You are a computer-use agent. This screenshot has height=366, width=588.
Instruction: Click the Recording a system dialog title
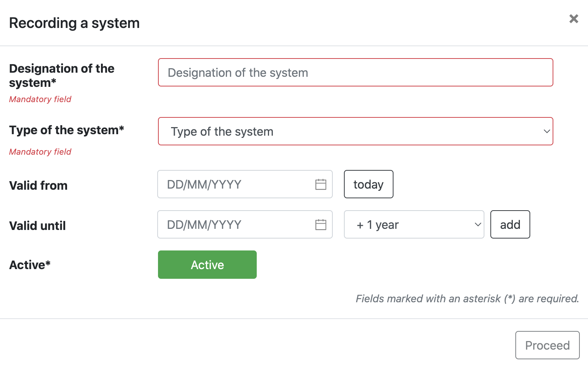point(75,23)
